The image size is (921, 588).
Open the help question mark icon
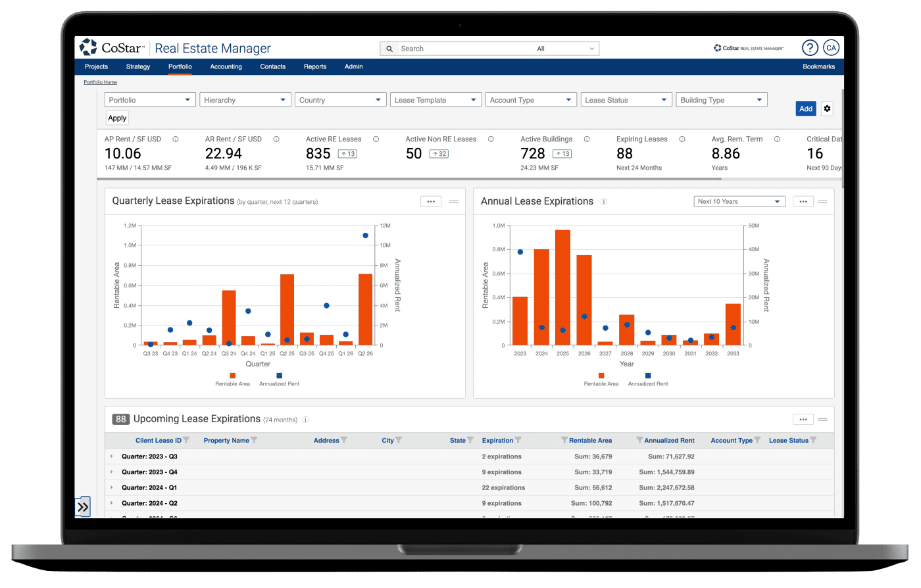coord(810,48)
